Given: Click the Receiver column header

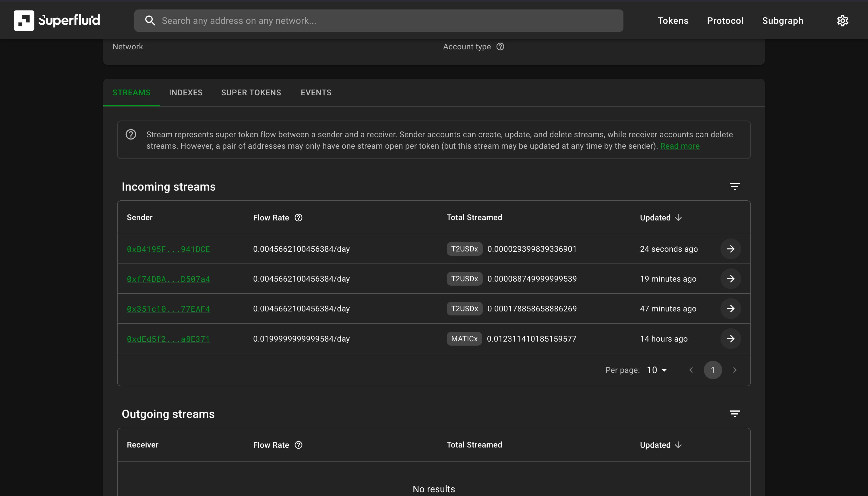Looking at the screenshot, I should tap(142, 445).
